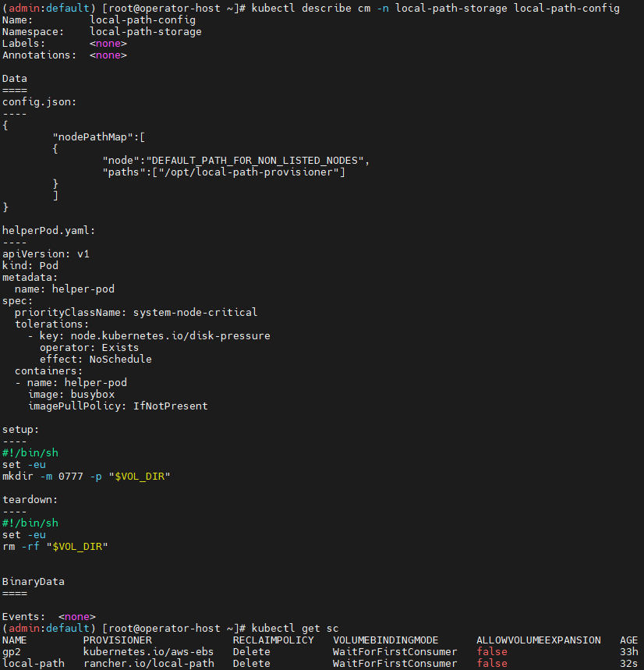Screen dimensions: 644x670
Task: Click the 'containers:' line
Action: click(x=48, y=371)
